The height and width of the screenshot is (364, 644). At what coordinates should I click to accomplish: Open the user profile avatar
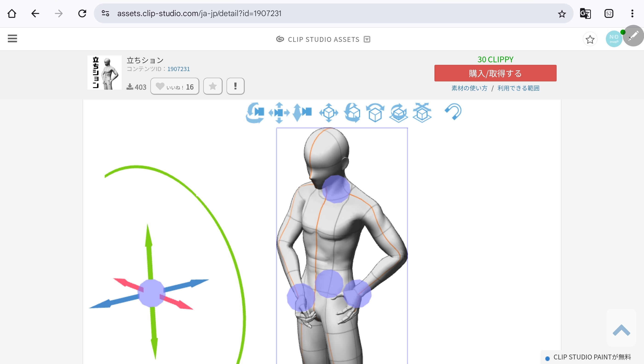point(614,39)
